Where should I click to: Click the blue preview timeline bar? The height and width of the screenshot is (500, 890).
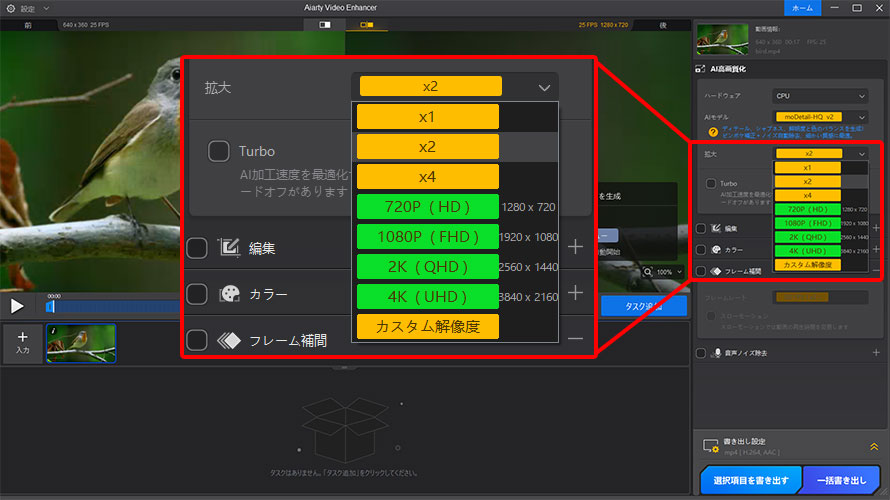(116, 306)
